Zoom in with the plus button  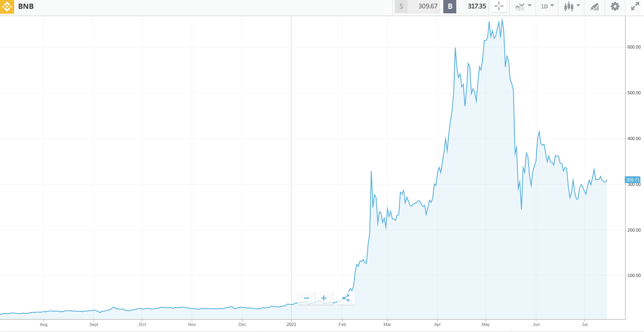click(324, 298)
